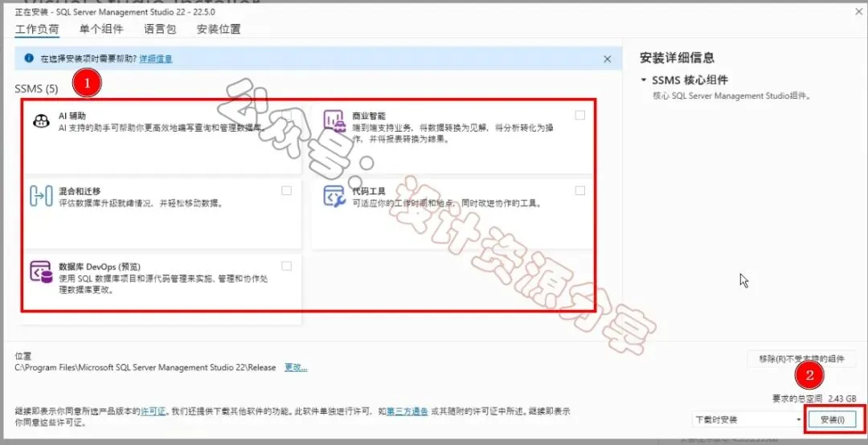
Task: Click the 代码工具 workload icon
Action: 334,196
